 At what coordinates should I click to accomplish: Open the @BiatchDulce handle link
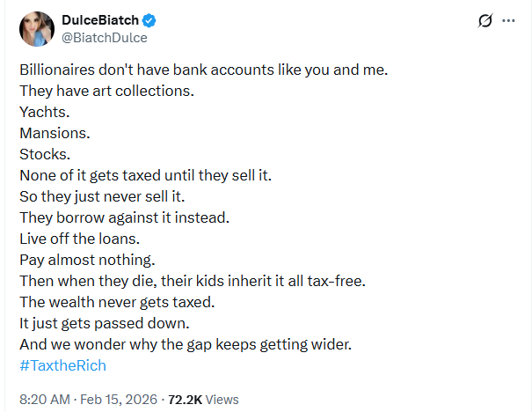tap(104, 38)
